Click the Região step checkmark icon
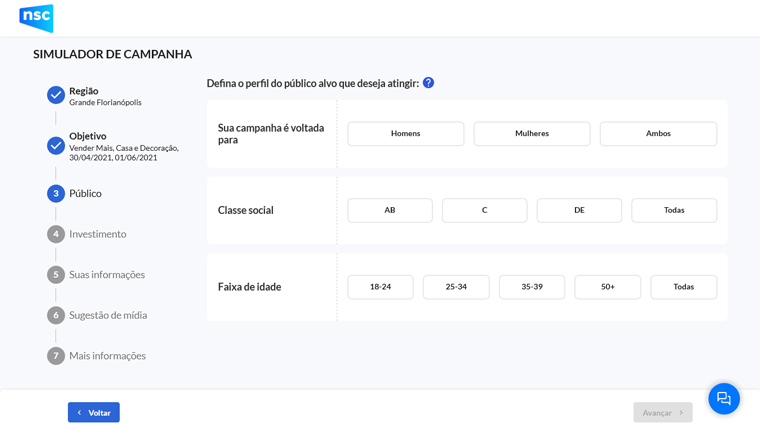 (56, 95)
